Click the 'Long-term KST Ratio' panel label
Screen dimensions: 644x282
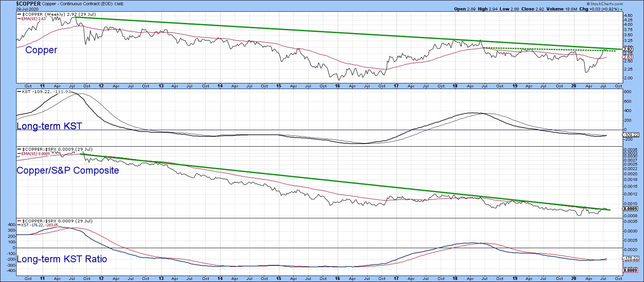[62, 259]
